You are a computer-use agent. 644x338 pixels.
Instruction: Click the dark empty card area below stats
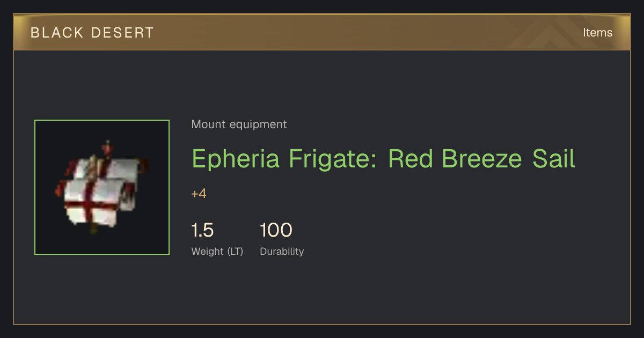coord(322,292)
